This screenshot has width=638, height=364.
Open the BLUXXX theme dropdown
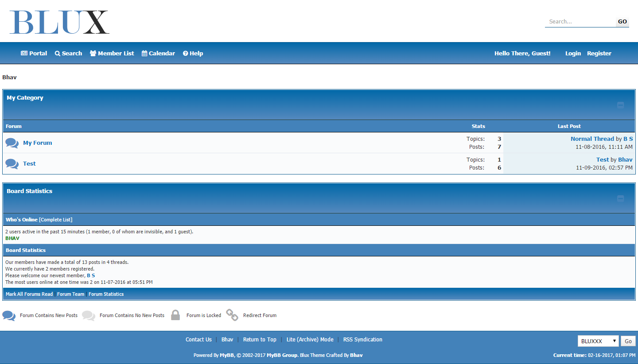tap(598, 341)
